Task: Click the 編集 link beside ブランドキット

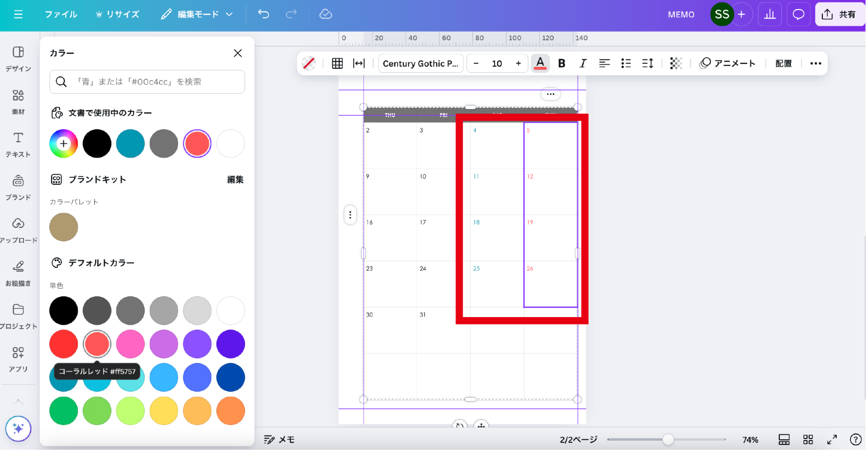Action: click(x=235, y=180)
